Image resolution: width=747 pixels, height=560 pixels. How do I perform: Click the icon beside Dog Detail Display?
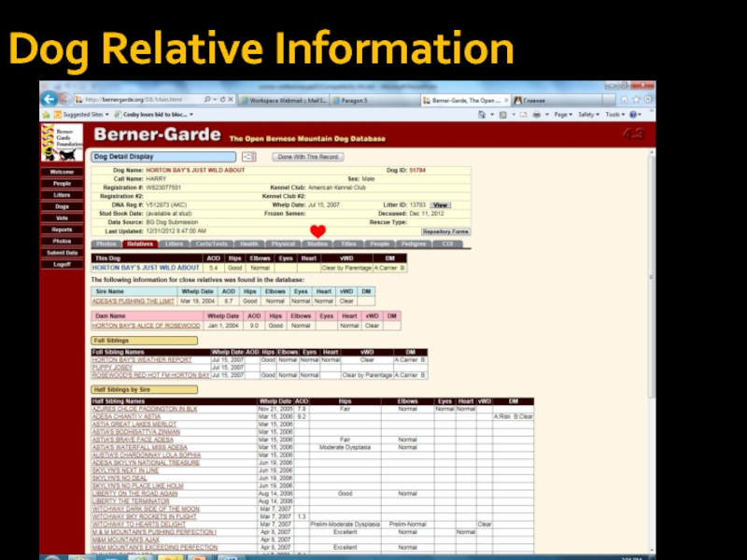[248, 157]
